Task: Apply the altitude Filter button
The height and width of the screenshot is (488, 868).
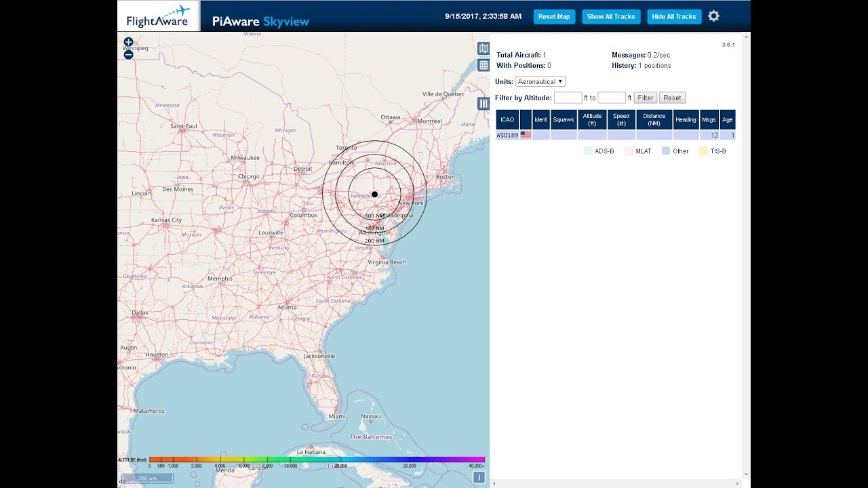Action: click(646, 98)
